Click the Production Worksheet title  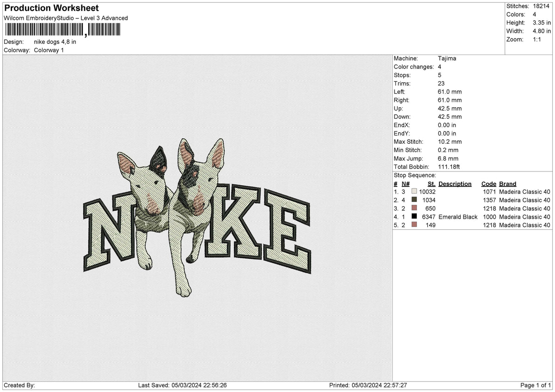tap(51, 8)
